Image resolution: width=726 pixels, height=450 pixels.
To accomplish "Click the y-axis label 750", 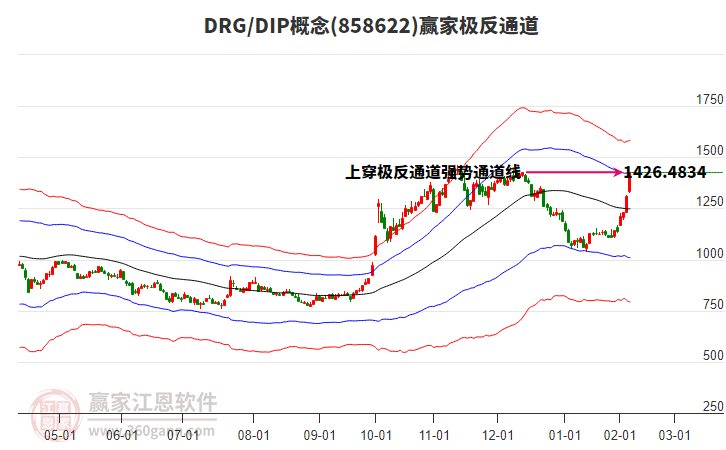I will coord(713,304).
